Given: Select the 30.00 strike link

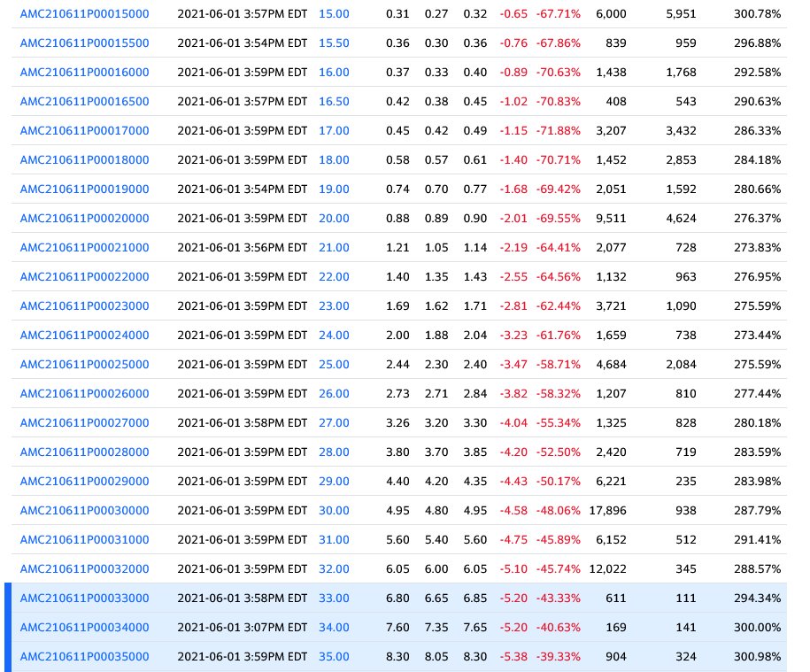Looking at the screenshot, I should pyautogui.click(x=334, y=510).
